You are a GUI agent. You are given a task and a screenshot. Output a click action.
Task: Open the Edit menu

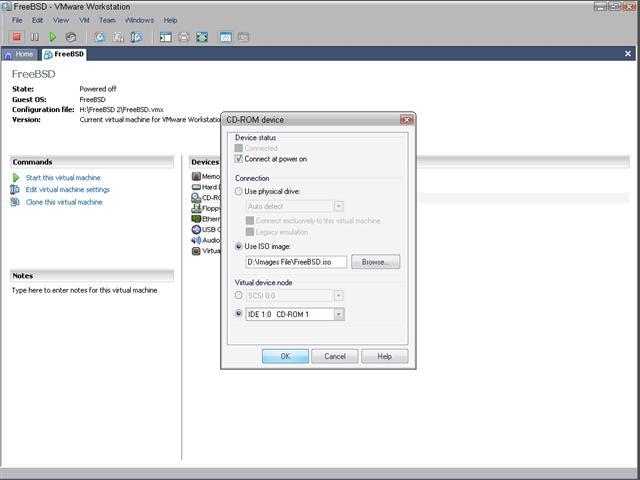38,20
